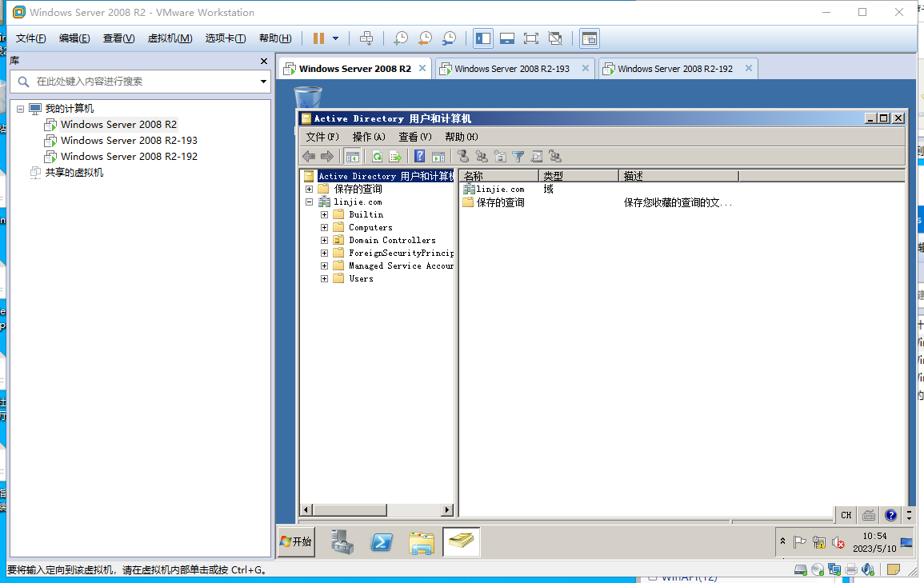Open the VMware 文件(F) menu
The width and height of the screenshot is (924, 583).
30,38
